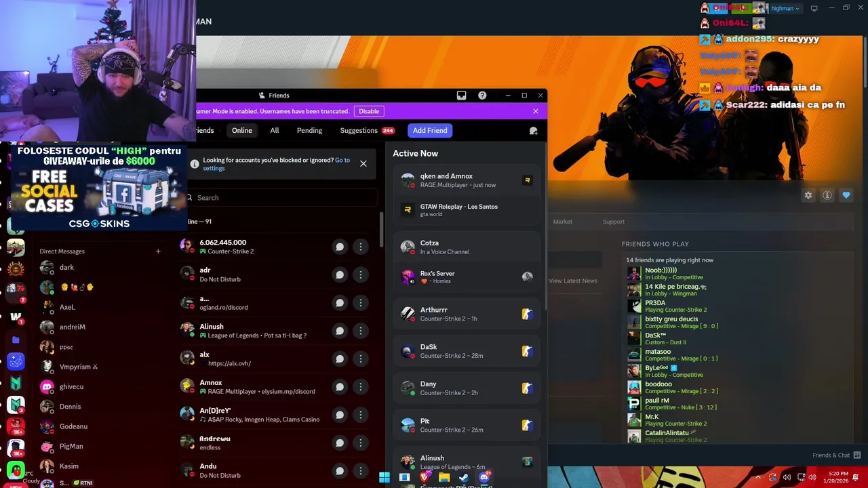The image size is (868, 488).
Task: Favorite game with Steam heart icon
Action: [846, 195]
